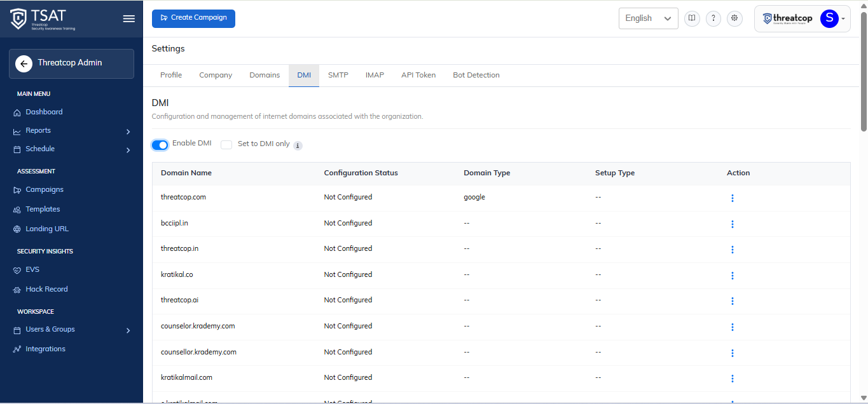The height and width of the screenshot is (404, 868).
Task: Open the API Token tab
Action: 418,75
